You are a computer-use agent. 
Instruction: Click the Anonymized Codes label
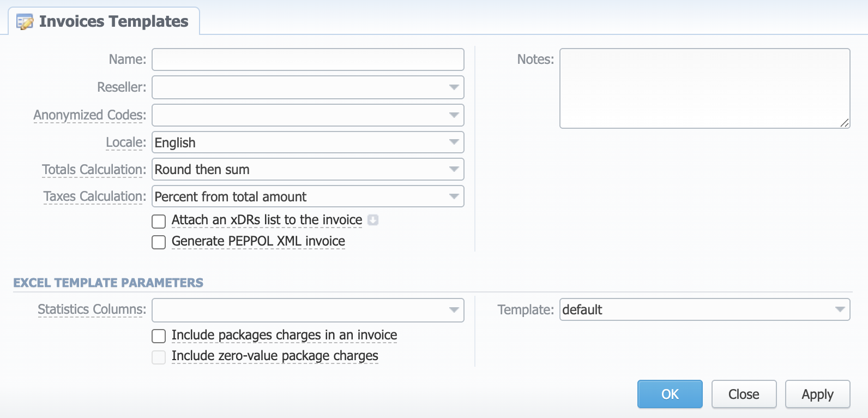click(x=90, y=115)
